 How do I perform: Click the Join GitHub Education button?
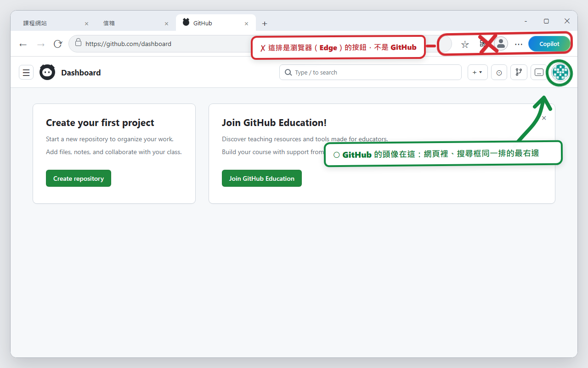(x=262, y=178)
